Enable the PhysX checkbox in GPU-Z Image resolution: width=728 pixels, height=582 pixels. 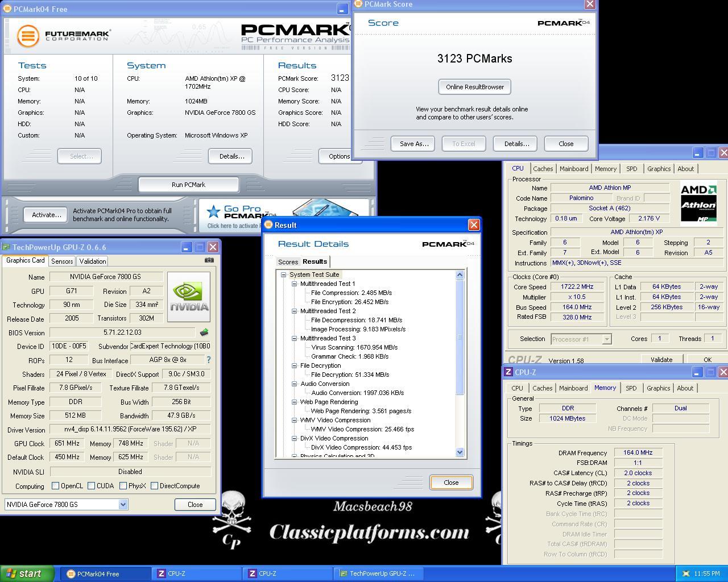[123, 486]
